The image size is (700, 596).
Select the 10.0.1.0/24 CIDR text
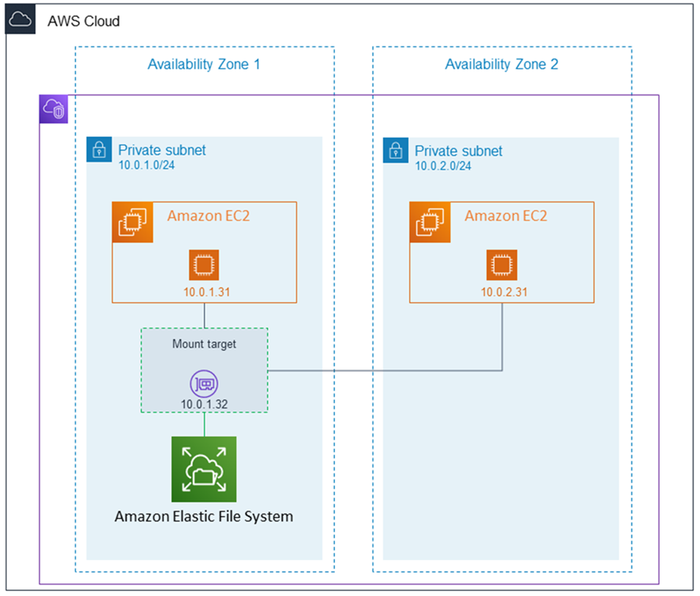pyautogui.click(x=146, y=165)
